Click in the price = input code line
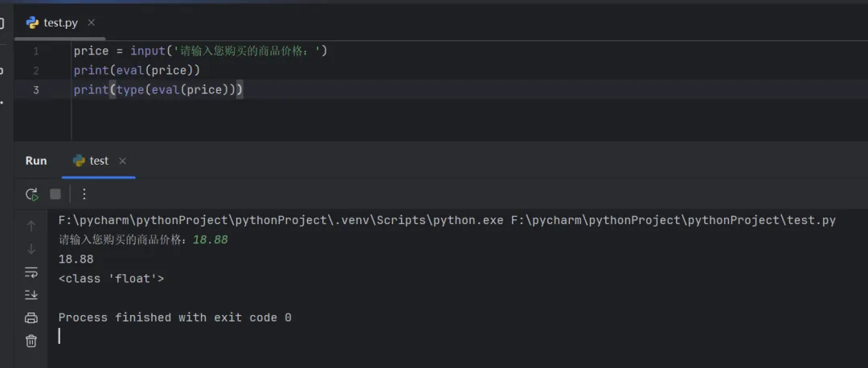This screenshot has height=368, width=868. click(x=200, y=51)
